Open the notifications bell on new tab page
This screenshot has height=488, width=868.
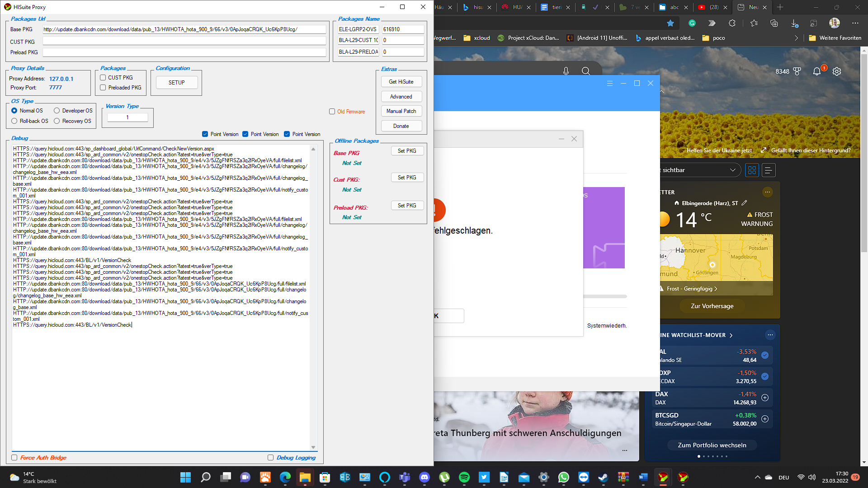(x=816, y=71)
